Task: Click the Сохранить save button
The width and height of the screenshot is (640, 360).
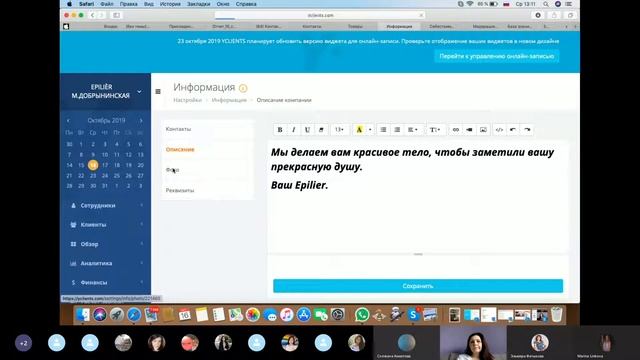Action: point(418,286)
